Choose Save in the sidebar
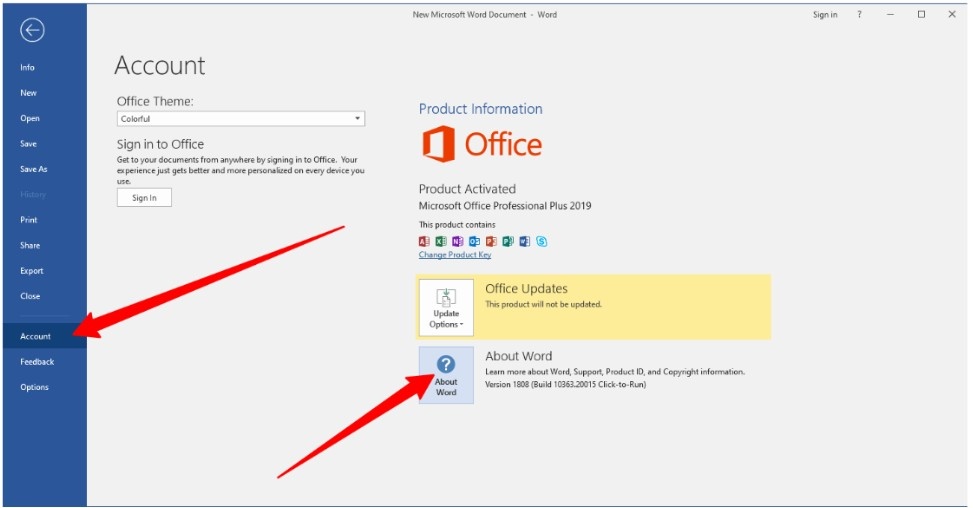 (29, 143)
